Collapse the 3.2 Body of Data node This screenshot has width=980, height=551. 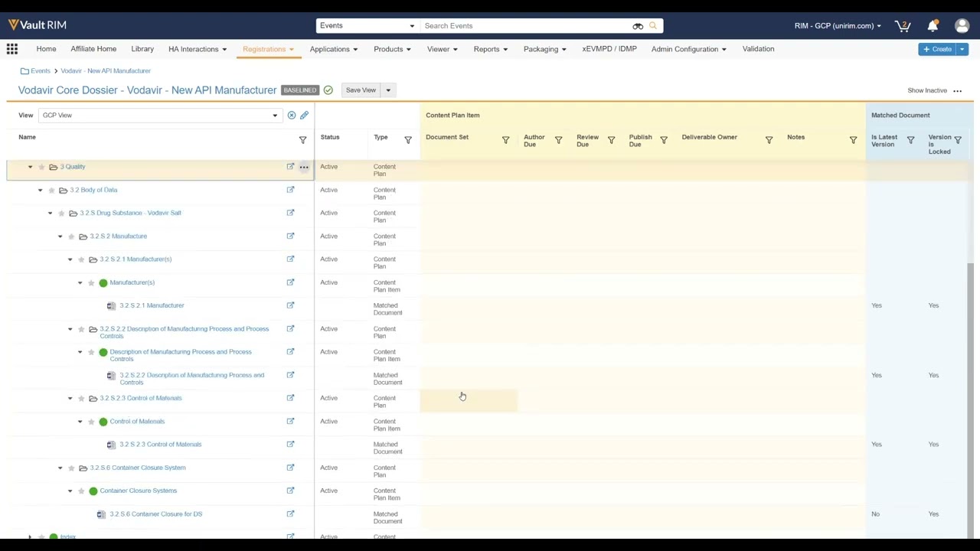pos(40,190)
